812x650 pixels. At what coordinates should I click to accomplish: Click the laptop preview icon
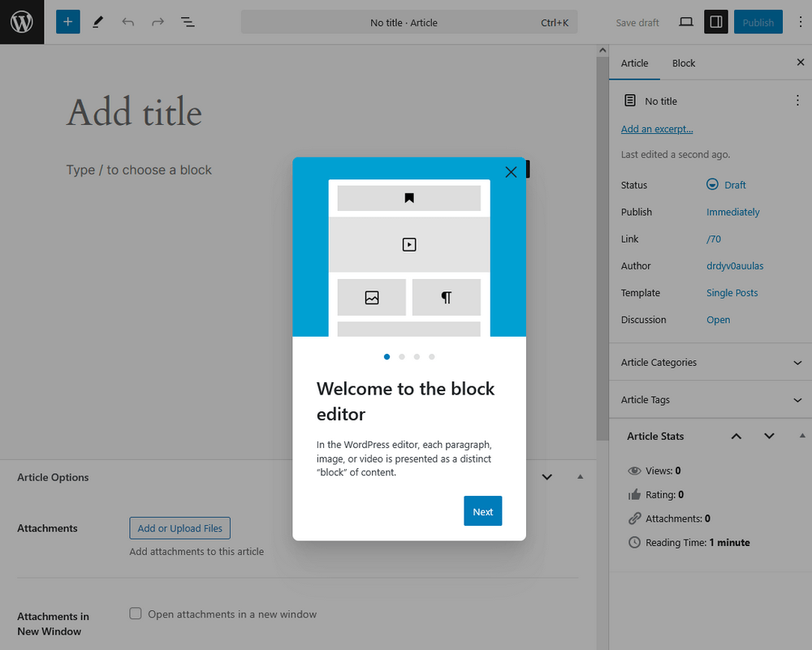(686, 22)
